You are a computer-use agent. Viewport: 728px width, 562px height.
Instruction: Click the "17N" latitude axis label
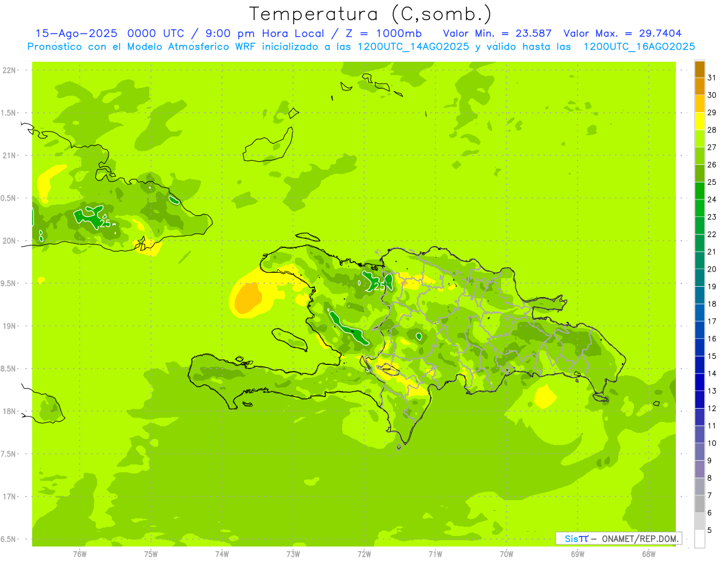coord(10,497)
